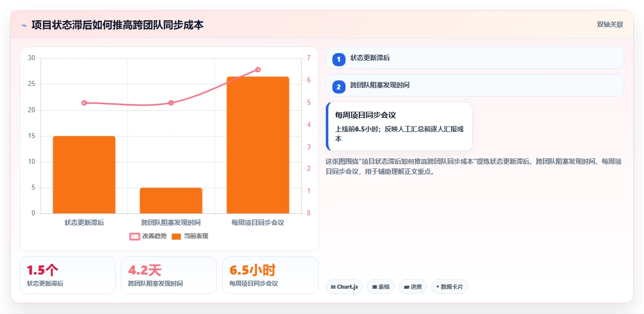The height and width of the screenshot is (314, 644).
Task: Toggle the 当前表现 orange legend swatch
Action: pos(176,236)
